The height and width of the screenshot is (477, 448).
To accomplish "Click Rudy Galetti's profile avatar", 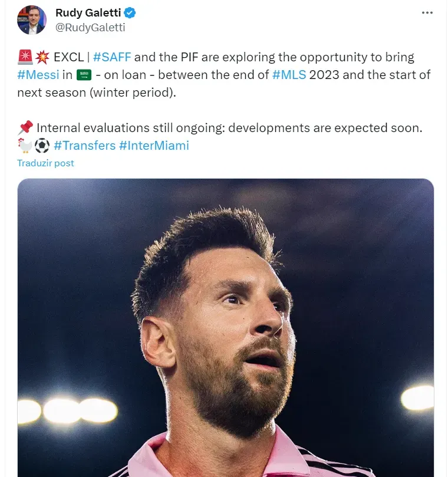I will pos(32,20).
